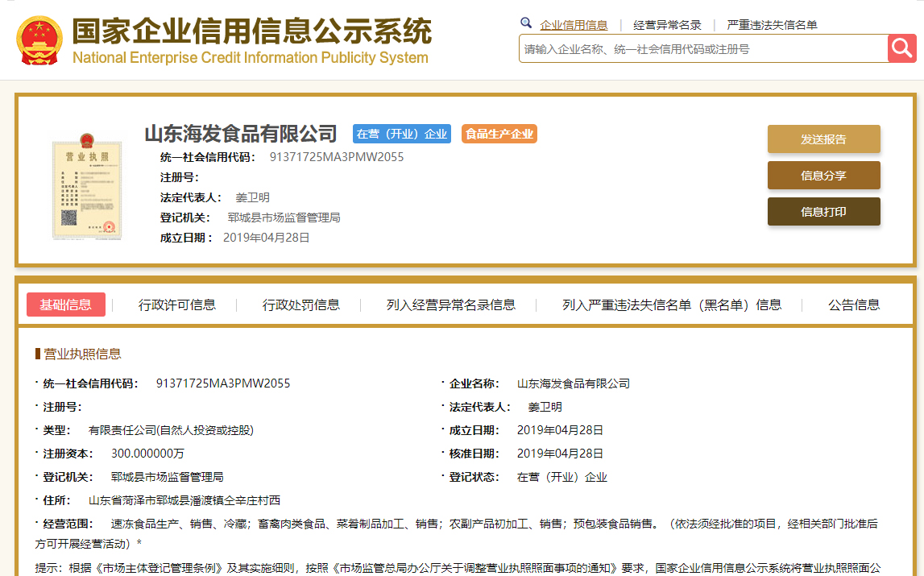Click the header credit code 91371725MA3PMW2055

point(337,157)
